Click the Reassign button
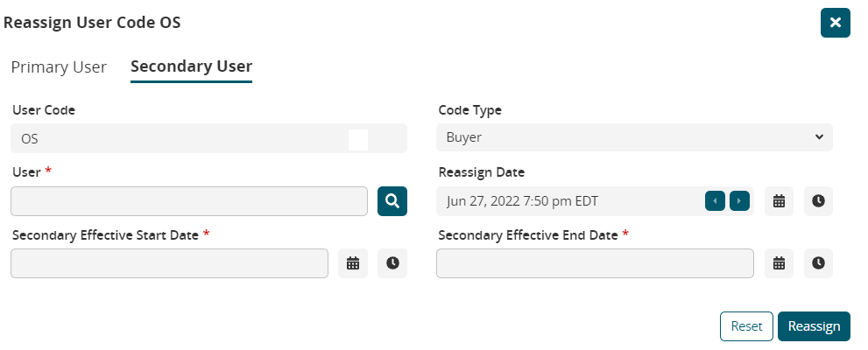 814,326
